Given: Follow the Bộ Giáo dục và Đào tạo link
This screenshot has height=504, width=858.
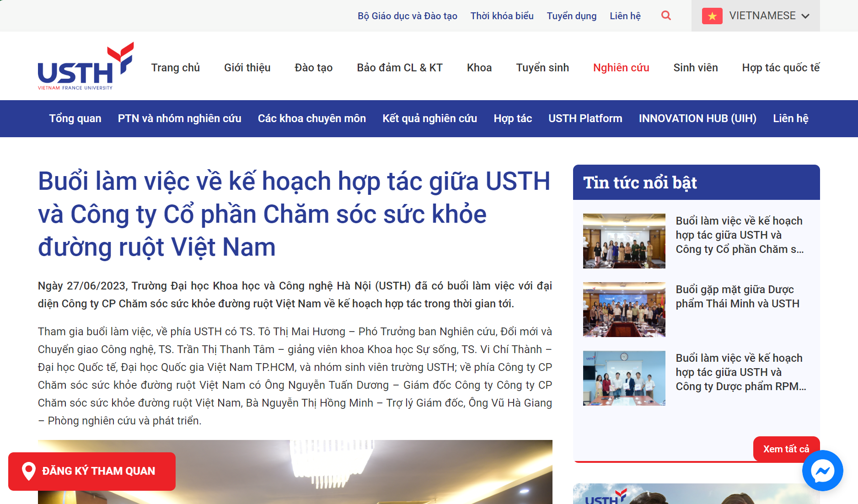Looking at the screenshot, I should point(408,16).
